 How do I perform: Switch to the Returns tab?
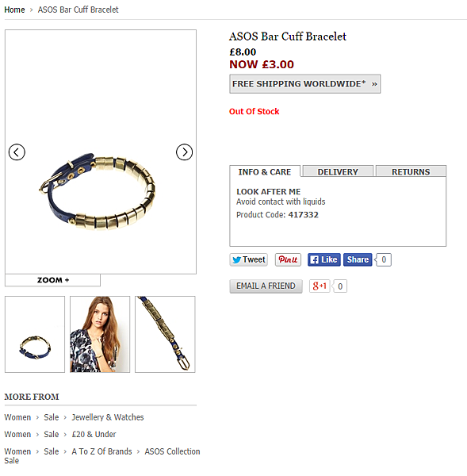(x=411, y=171)
